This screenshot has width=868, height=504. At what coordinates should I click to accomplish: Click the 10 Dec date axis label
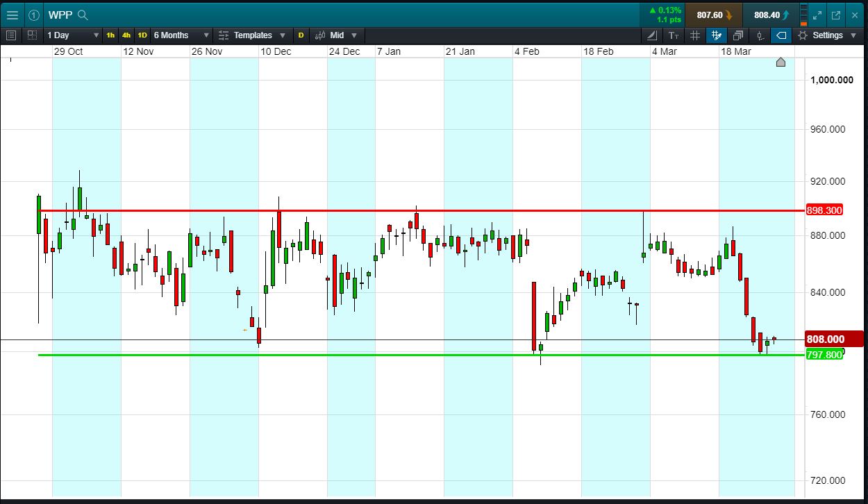tap(276, 51)
